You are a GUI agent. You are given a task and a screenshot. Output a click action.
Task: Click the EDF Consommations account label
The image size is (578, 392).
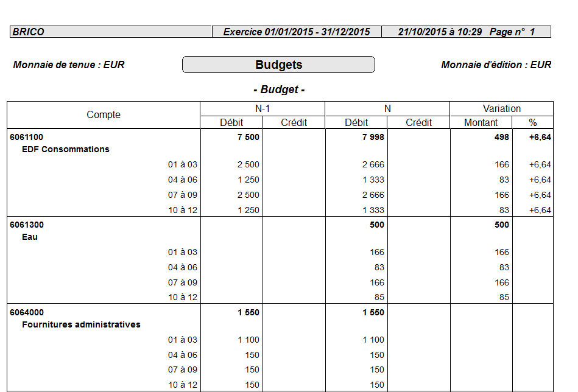click(x=66, y=149)
